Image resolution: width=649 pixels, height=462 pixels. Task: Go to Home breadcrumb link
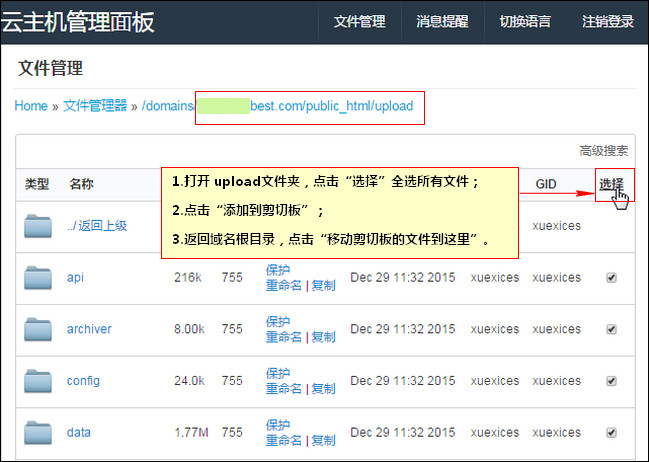(31, 106)
